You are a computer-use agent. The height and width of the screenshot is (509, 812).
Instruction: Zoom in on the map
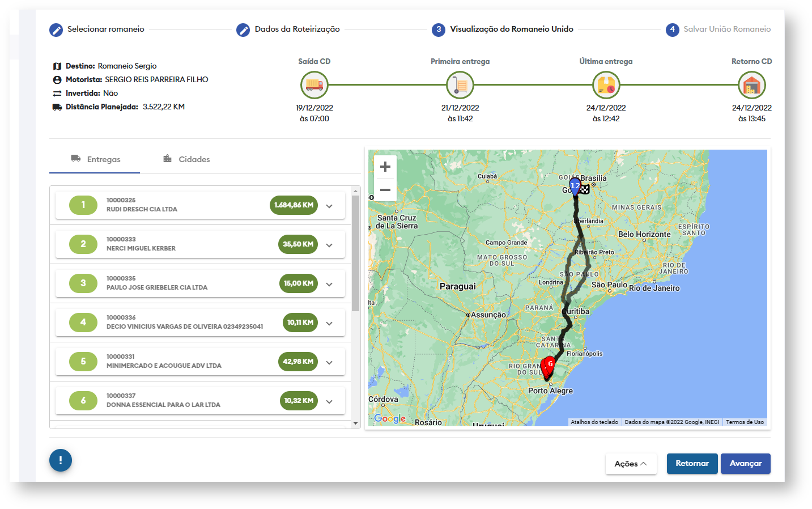[x=385, y=167]
